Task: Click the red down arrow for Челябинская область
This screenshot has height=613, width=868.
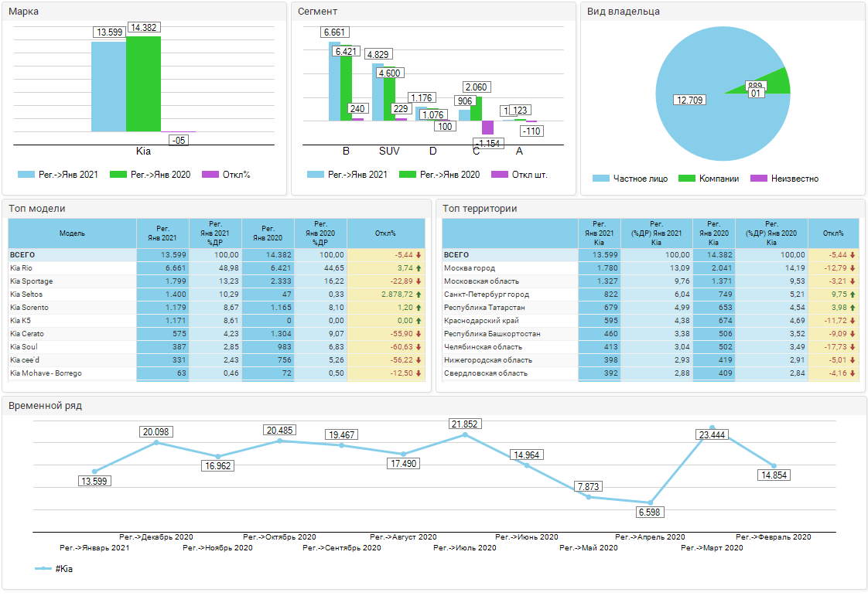Action: click(853, 347)
